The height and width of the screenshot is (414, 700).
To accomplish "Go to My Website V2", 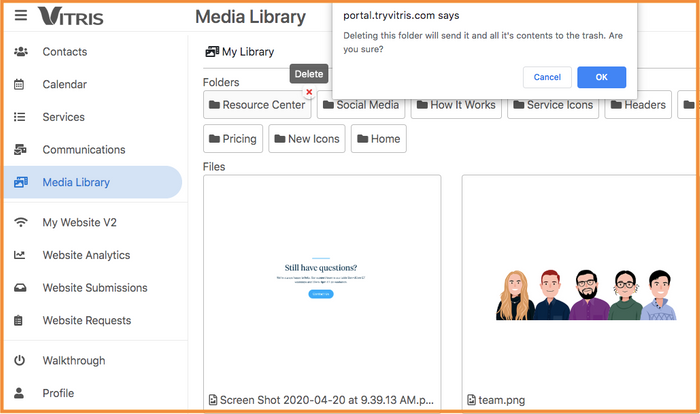I will click(x=86, y=222).
